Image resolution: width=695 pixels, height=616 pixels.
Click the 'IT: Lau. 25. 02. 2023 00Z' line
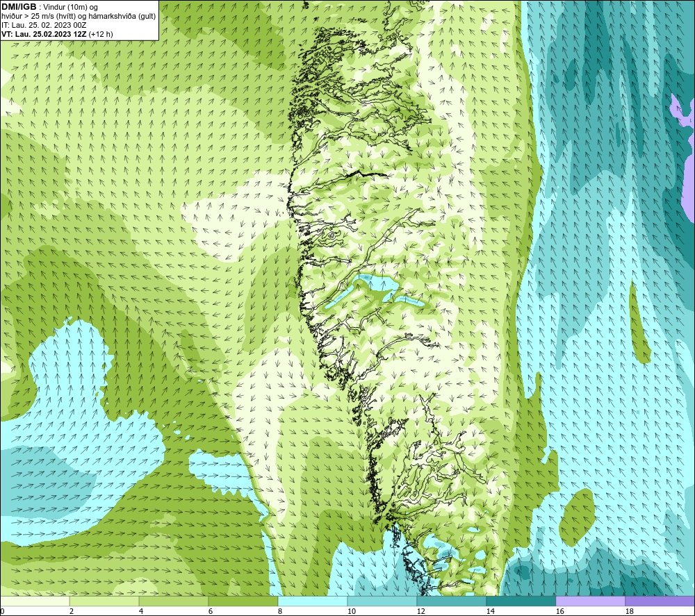(43, 25)
